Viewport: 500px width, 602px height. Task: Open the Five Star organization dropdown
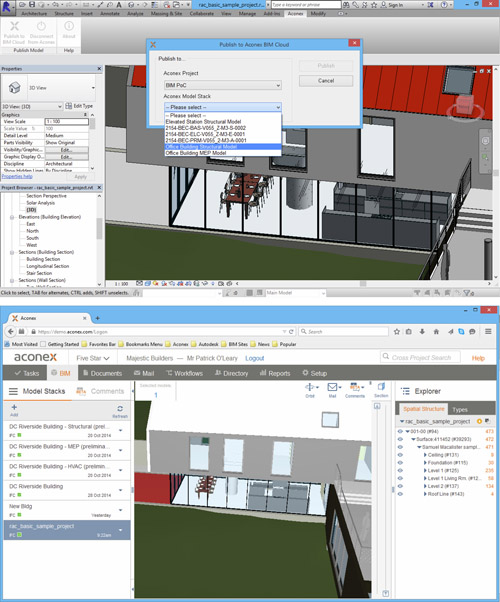pos(93,358)
